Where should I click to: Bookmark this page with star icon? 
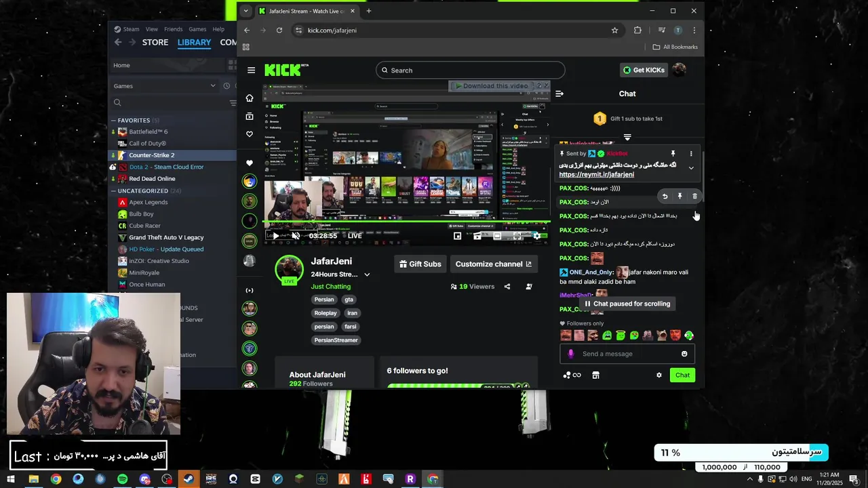click(614, 30)
